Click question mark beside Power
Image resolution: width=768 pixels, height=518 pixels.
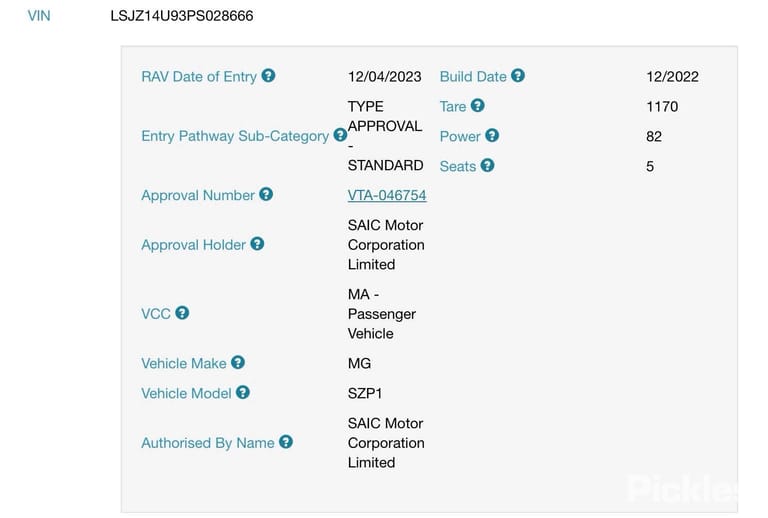pyautogui.click(x=492, y=136)
